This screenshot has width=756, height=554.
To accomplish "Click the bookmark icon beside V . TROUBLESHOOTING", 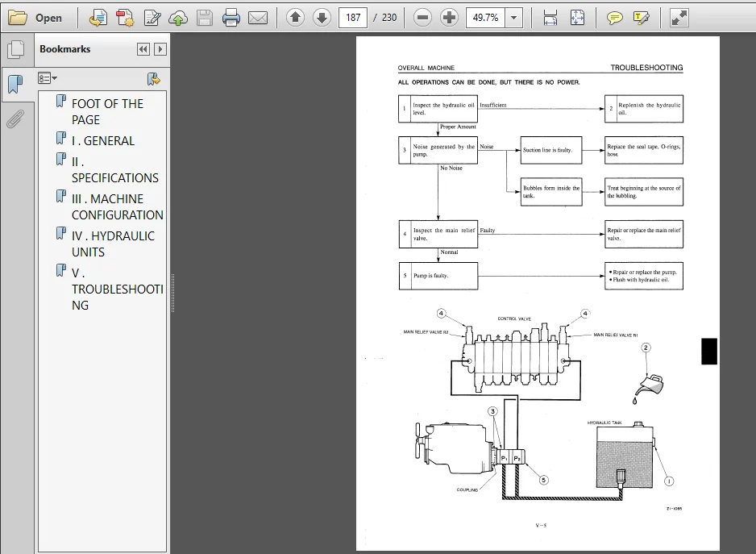I will [60, 270].
